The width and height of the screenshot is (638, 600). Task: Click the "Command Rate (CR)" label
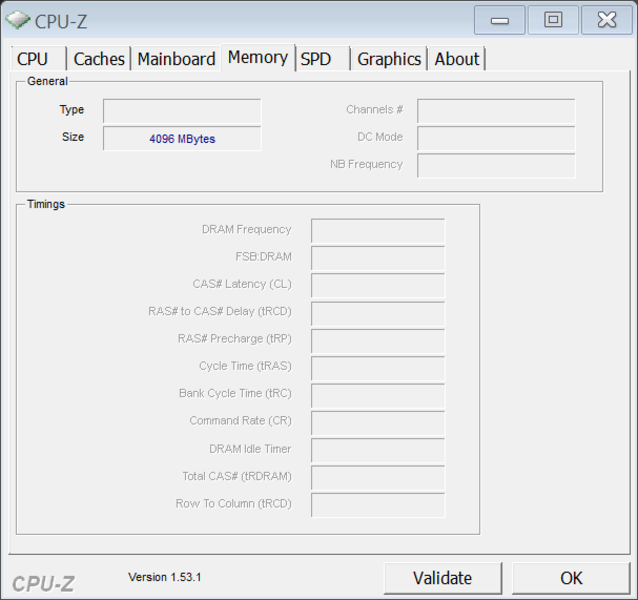click(x=240, y=421)
